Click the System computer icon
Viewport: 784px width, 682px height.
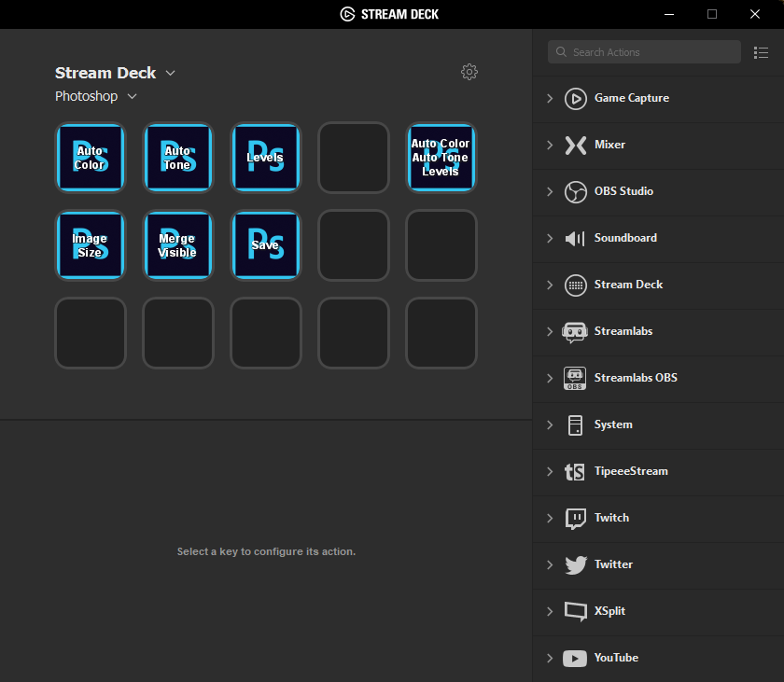pyautogui.click(x=576, y=425)
